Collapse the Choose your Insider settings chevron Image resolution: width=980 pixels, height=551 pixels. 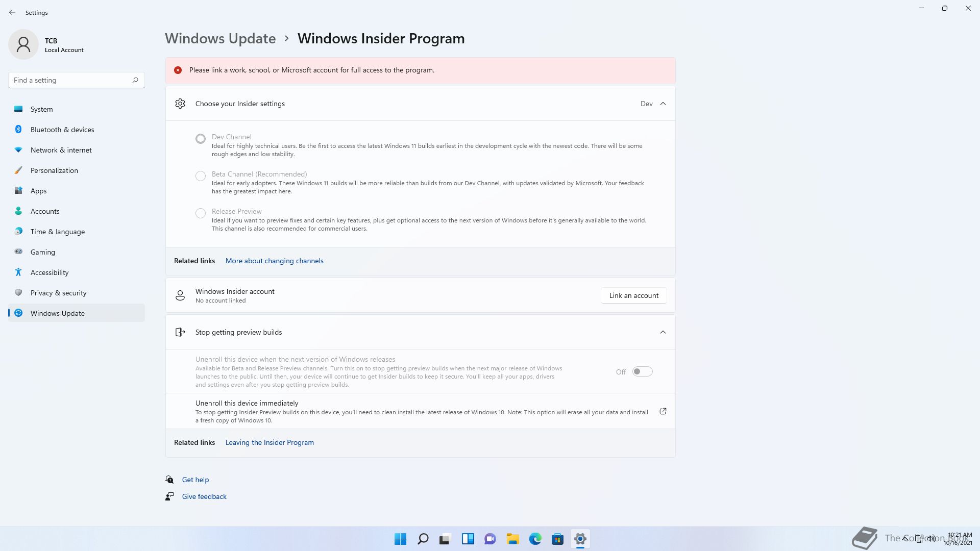(x=663, y=104)
